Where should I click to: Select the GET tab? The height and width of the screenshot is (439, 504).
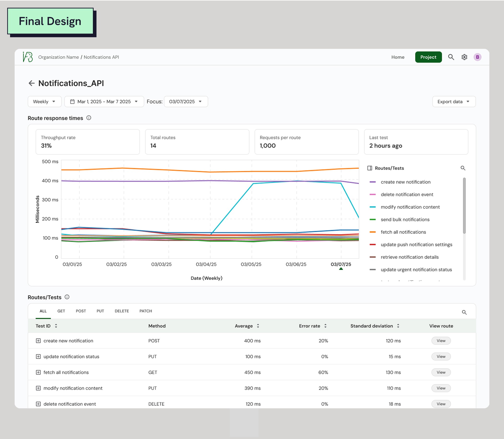[x=61, y=311]
